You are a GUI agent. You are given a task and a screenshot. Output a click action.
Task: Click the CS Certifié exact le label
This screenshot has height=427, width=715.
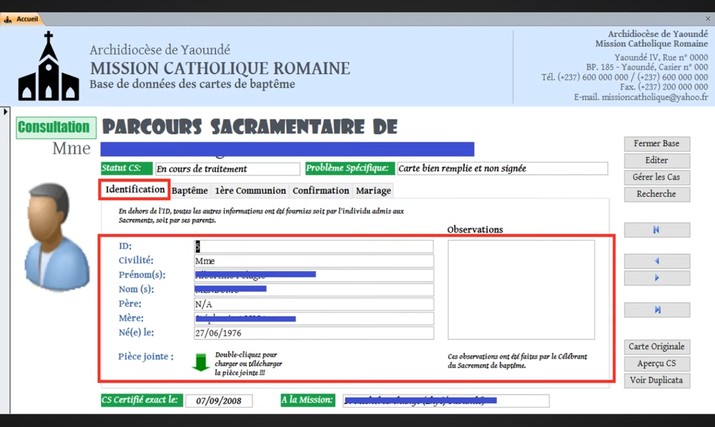[142, 400]
